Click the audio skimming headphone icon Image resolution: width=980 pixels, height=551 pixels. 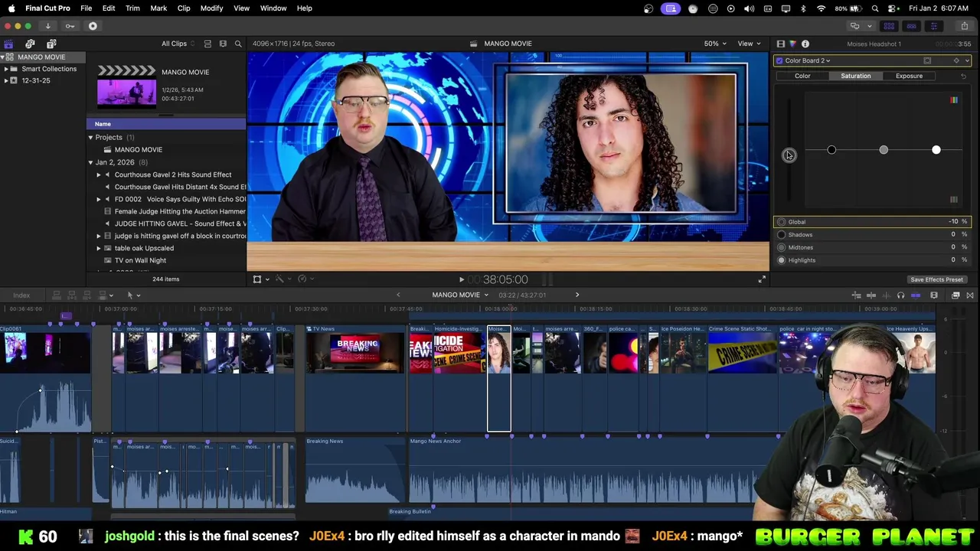[x=900, y=295]
